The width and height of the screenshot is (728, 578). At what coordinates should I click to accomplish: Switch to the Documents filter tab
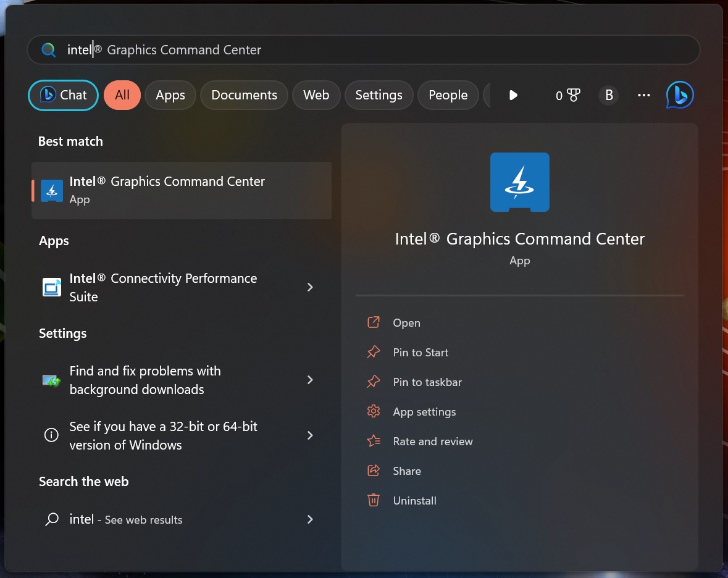pyautogui.click(x=244, y=95)
